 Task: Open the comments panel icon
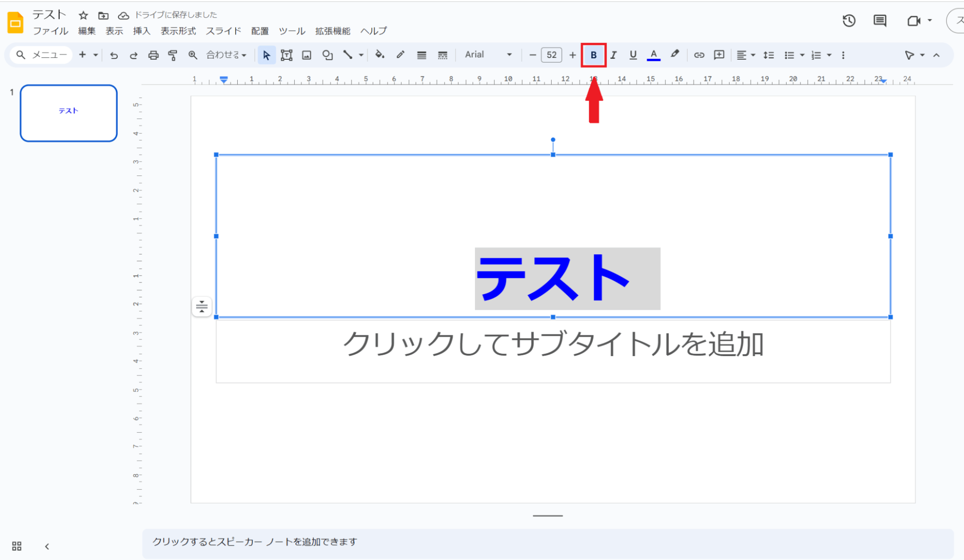(x=880, y=21)
